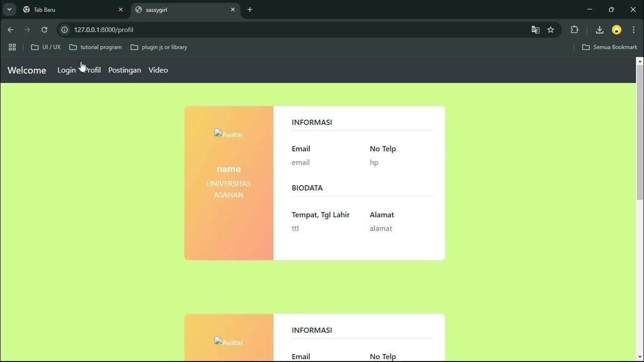Open the Chrome profile avatar
Screen dimensions: 644x362
616,30
